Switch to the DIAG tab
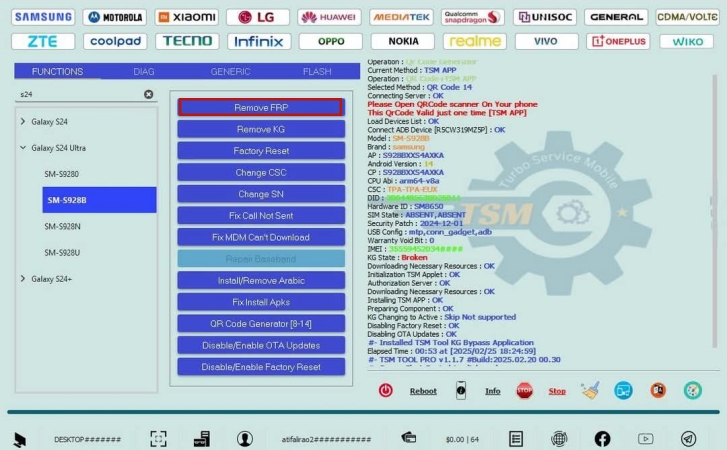Viewport: 727px width, 450px height. pyautogui.click(x=144, y=71)
